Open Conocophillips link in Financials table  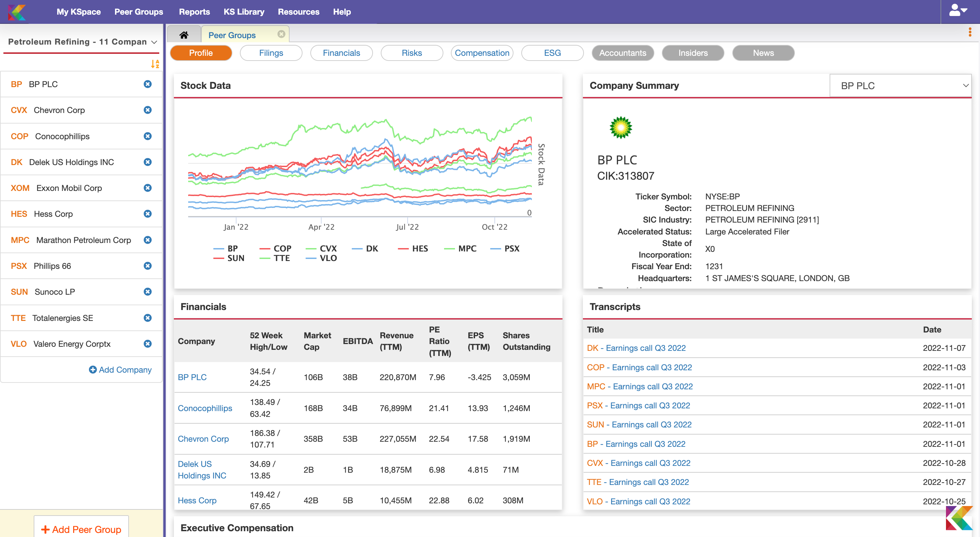point(205,408)
